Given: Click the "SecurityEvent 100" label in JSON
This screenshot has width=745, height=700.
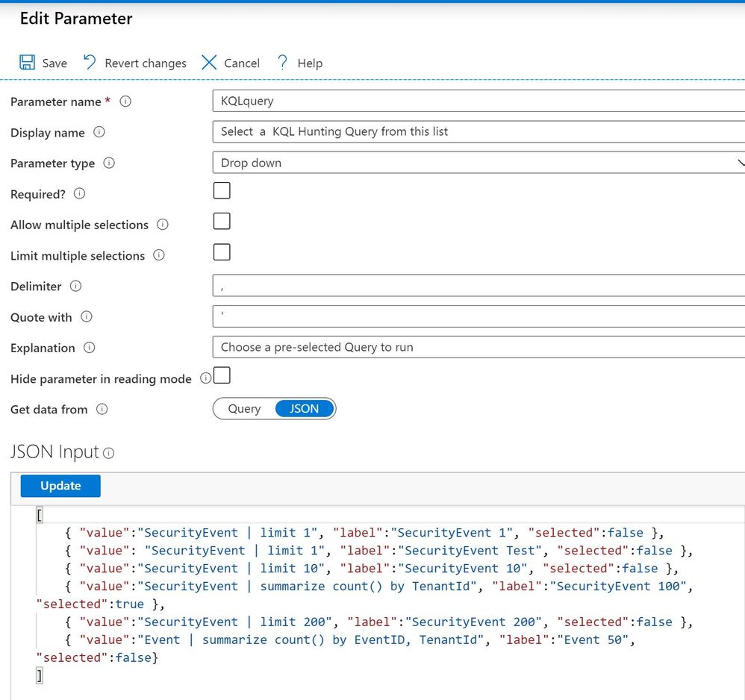Looking at the screenshot, I should tap(617, 586).
